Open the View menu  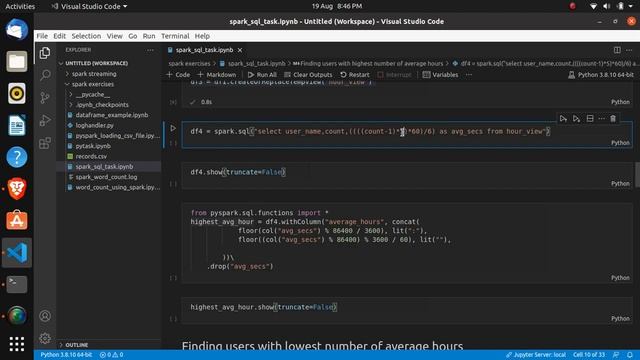(115, 36)
